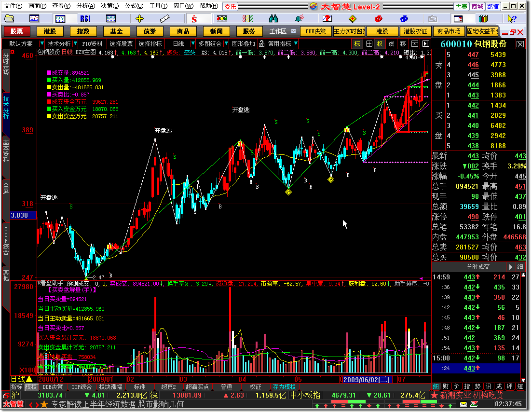Click the yellow diamond toolbar icon

pyautogui.click(x=353, y=19)
